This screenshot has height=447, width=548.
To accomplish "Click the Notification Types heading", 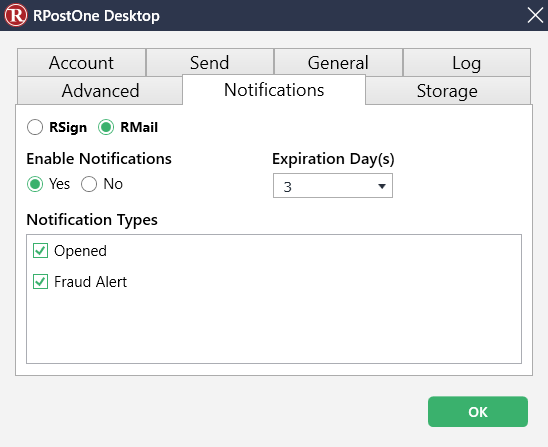I will point(92,220).
